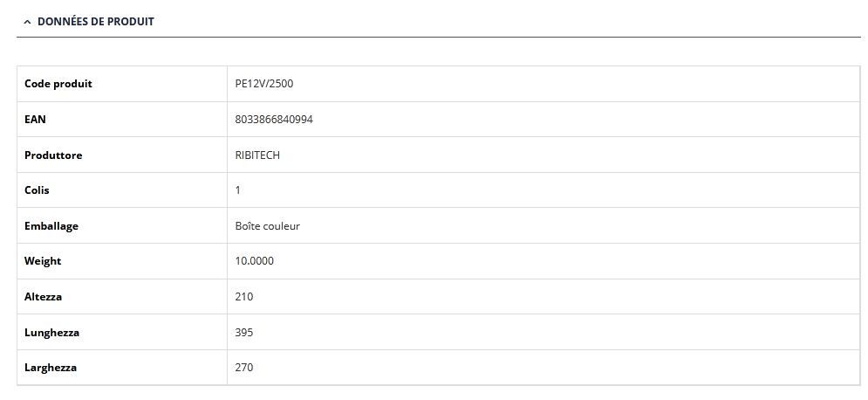Click the Boîte couleur packaging value

[268, 226]
